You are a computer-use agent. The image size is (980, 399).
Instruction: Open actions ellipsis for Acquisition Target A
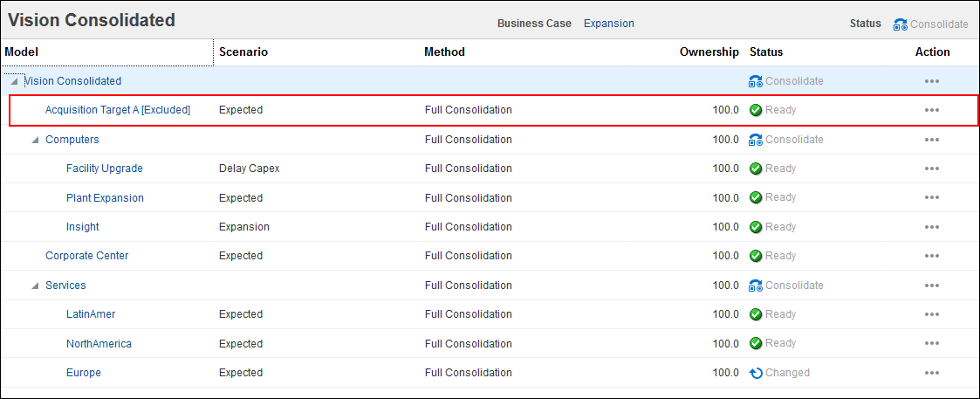(932, 110)
